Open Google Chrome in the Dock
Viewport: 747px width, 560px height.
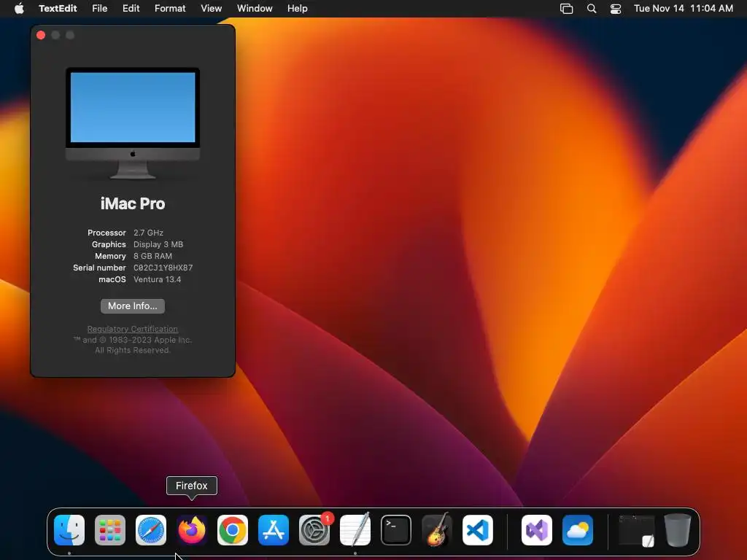[233, 530]
